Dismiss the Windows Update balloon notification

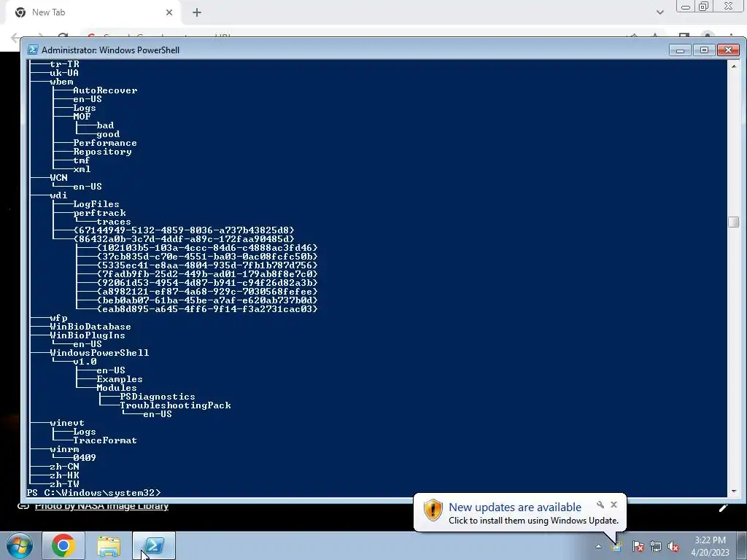614,505
